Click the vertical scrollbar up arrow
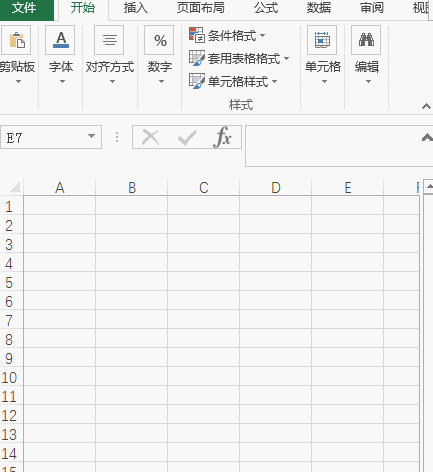433x472 pixels. point(429,186)
